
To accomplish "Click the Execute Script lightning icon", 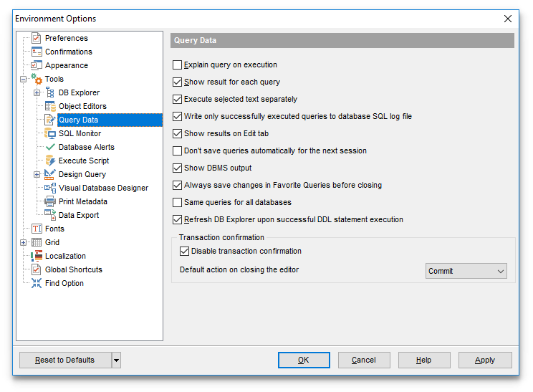I will [x=50, y=161].
